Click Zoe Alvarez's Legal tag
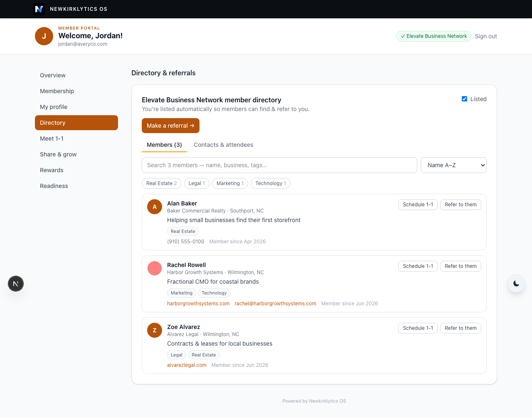The width and height of the screenshot is (532, 418). coord(177,355)
